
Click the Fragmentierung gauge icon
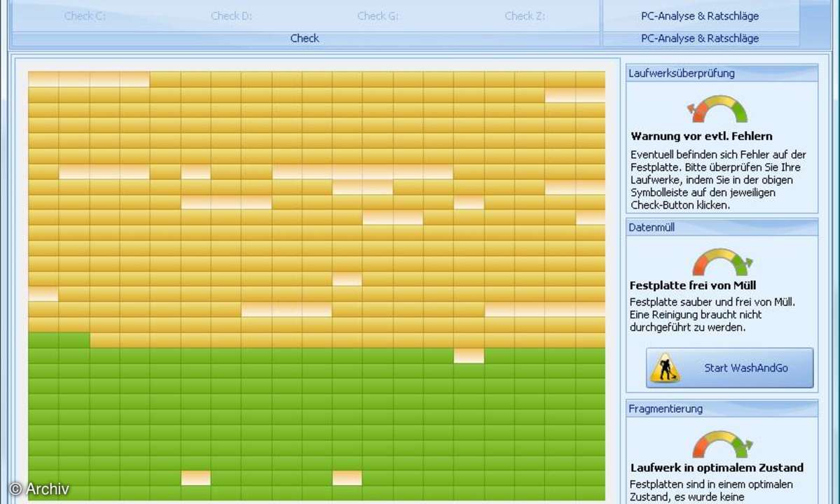pos(722,444)
